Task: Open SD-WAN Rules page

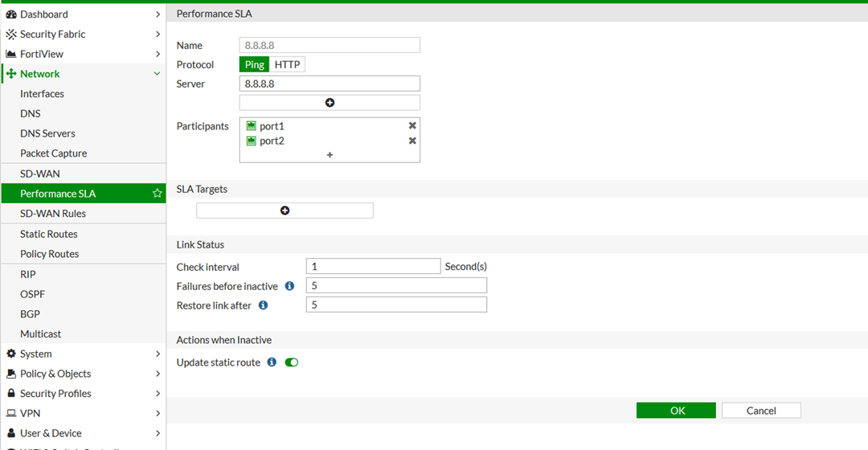Action: [53, 214]
